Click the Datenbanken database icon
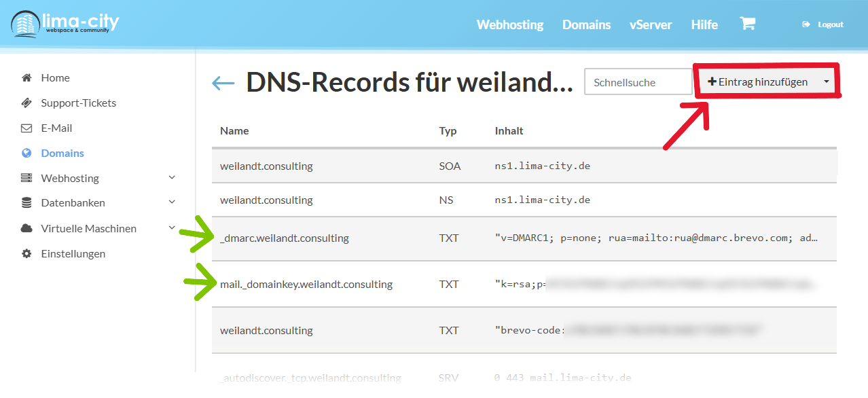Image resolution: width=868 pixels, height=398 pixels. [26, 202]
